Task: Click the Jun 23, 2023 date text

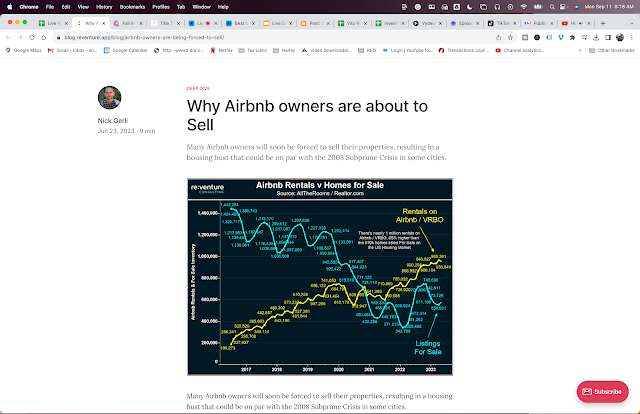Action: 116,131
